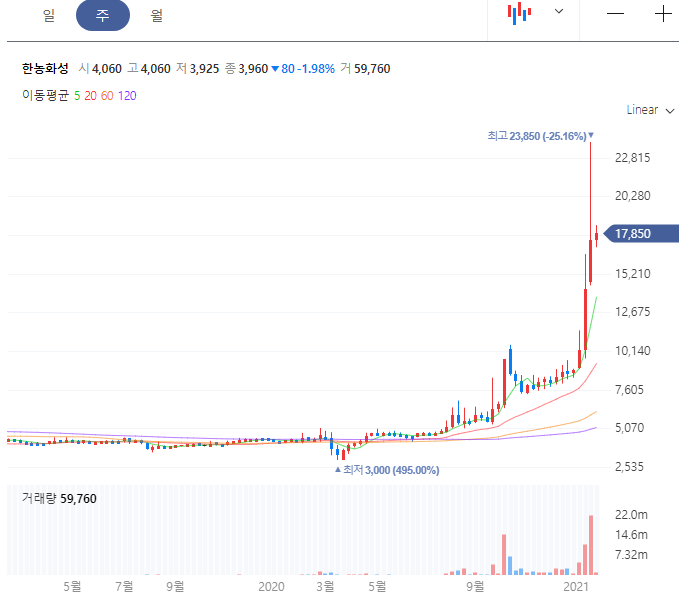The width and height of the screenshot is (679, 603).
Task: Click the 최고 23,850 high marker
Action: point(540,136)
